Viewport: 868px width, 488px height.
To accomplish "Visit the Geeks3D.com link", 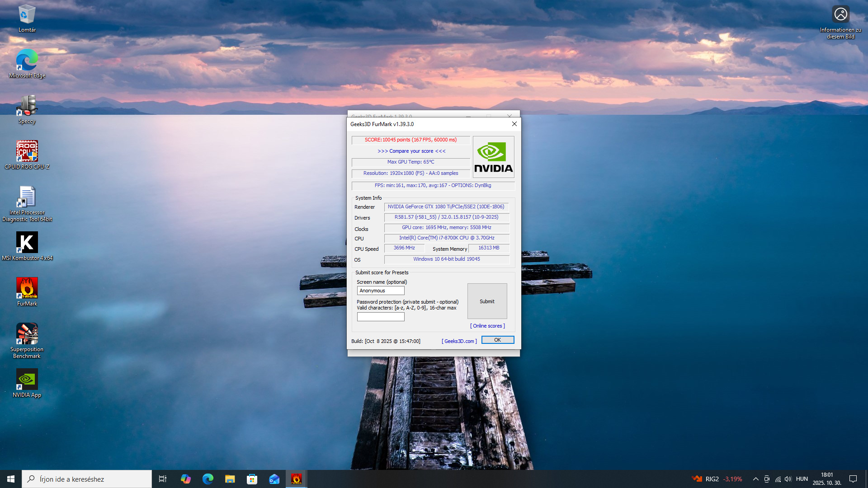I will (x=459, y=341).
